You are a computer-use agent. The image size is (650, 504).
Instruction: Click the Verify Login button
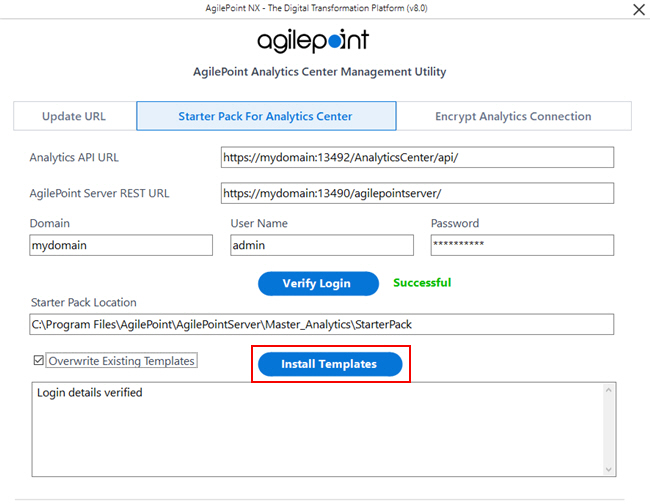(x=318, y=284)
